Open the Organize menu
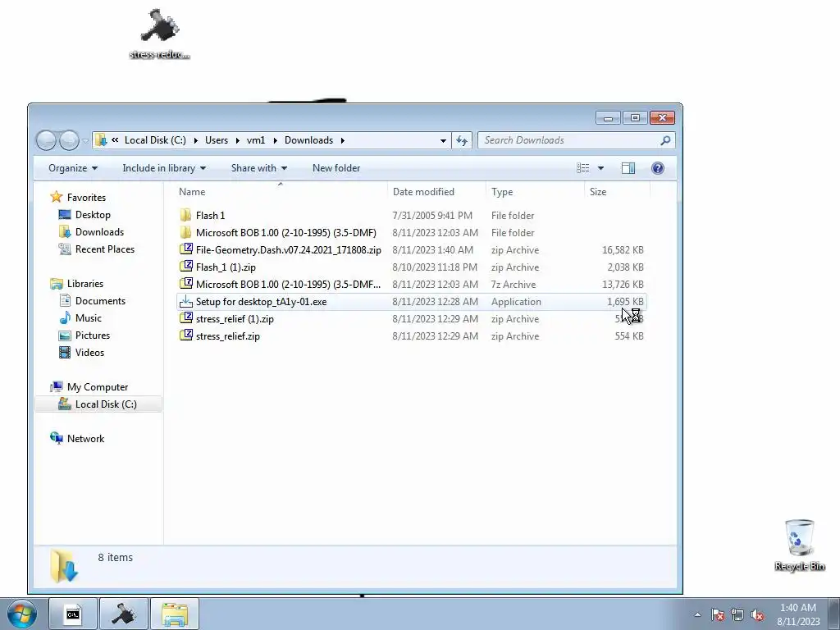This screenshot has width=840, height=630. point(73,168)
